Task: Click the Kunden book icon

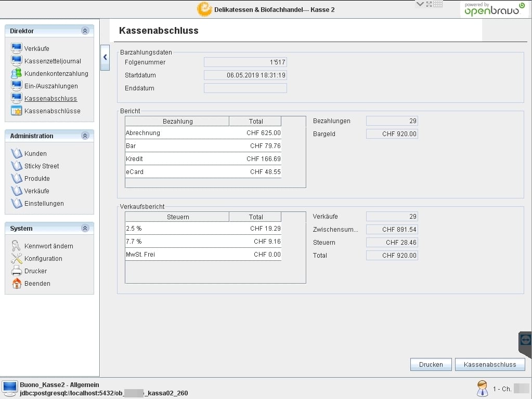Action: click(16, 153)
